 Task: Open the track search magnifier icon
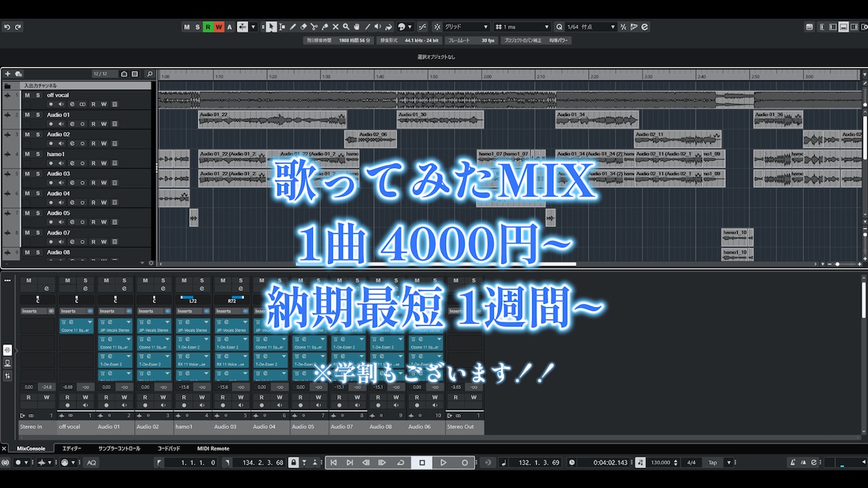(149, 74)
